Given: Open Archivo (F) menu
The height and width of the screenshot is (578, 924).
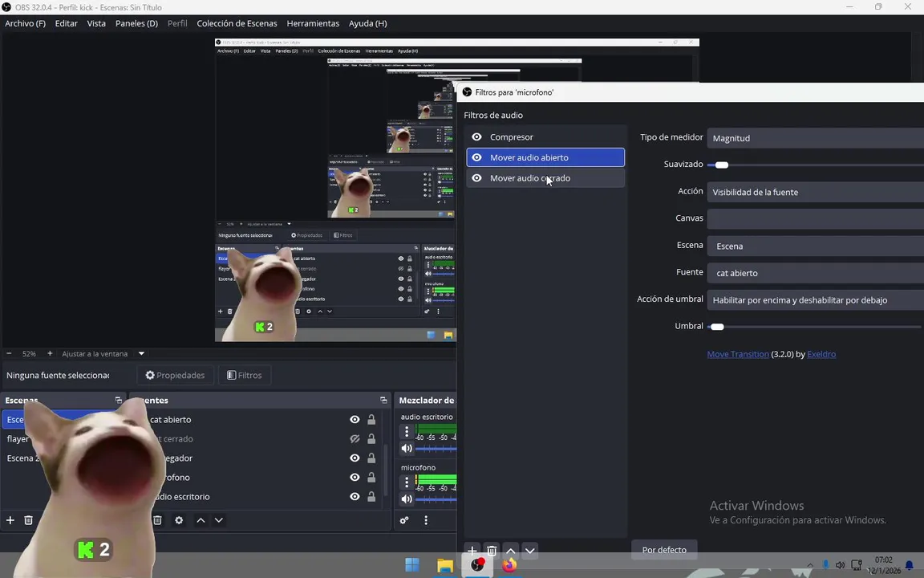Looking at the screenshot, I should 26,23.
